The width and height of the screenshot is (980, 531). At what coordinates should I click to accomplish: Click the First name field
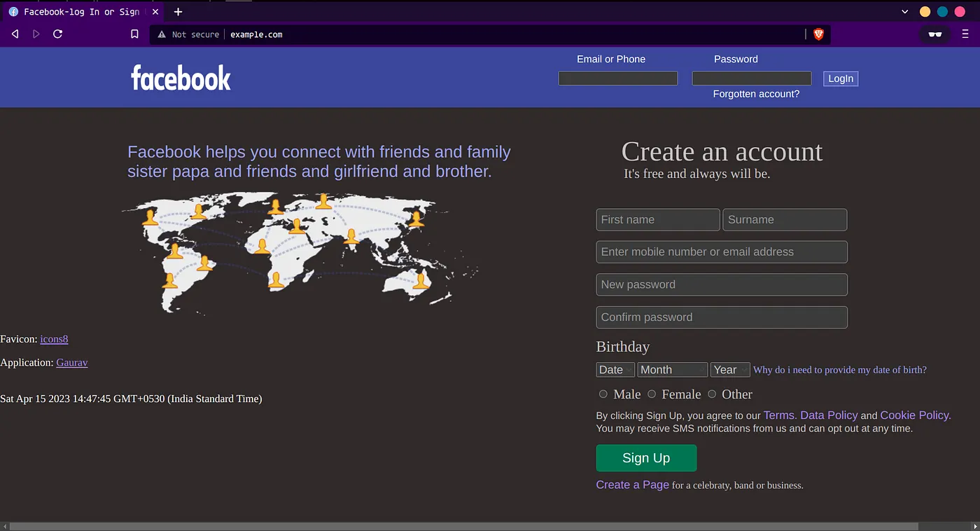click(x=658, y=219)
